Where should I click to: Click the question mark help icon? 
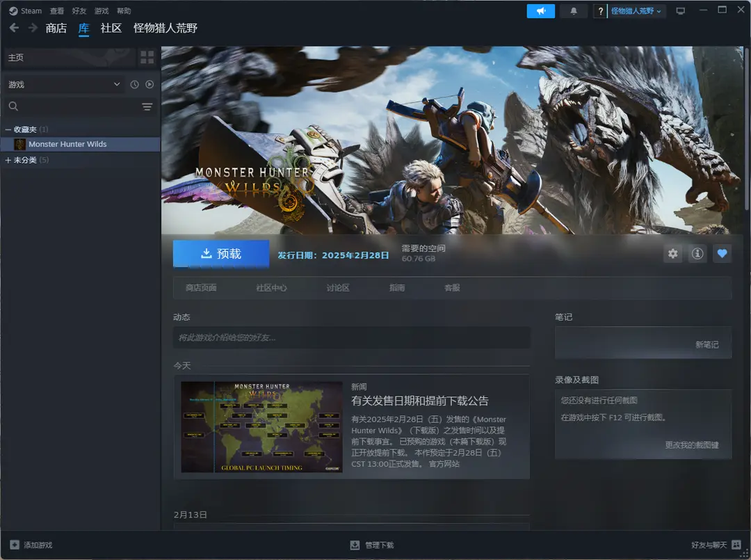coord(600,11)
